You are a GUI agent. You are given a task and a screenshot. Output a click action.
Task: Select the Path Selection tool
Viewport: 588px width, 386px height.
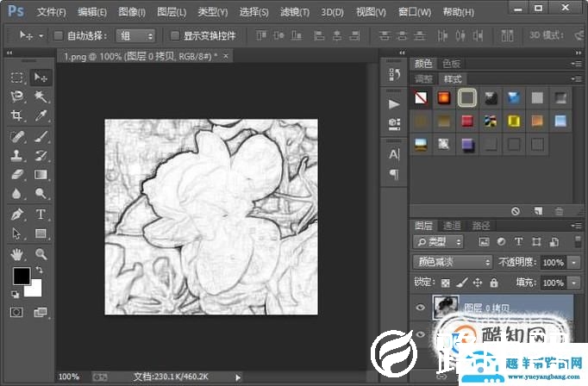pyautogui.click(x=17, y=233)
